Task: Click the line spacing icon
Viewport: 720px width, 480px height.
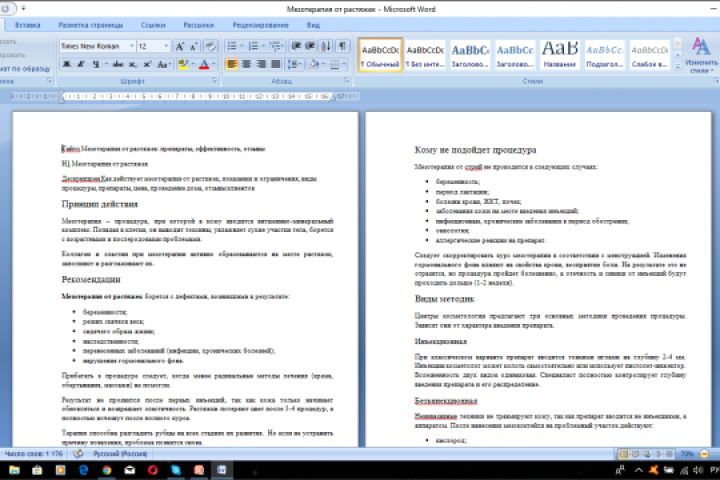Action: point(292,64)
